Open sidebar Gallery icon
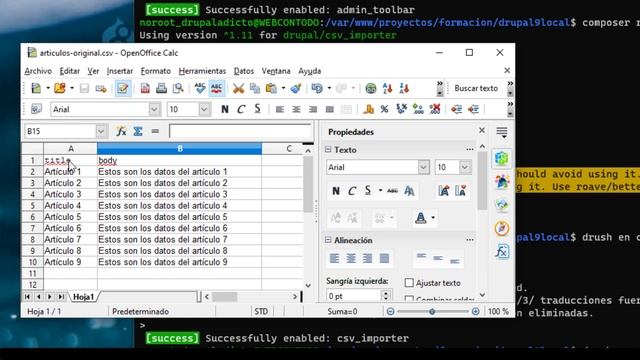Image resolution: width=640 pixels, height=360 pixels. (502, 204)
